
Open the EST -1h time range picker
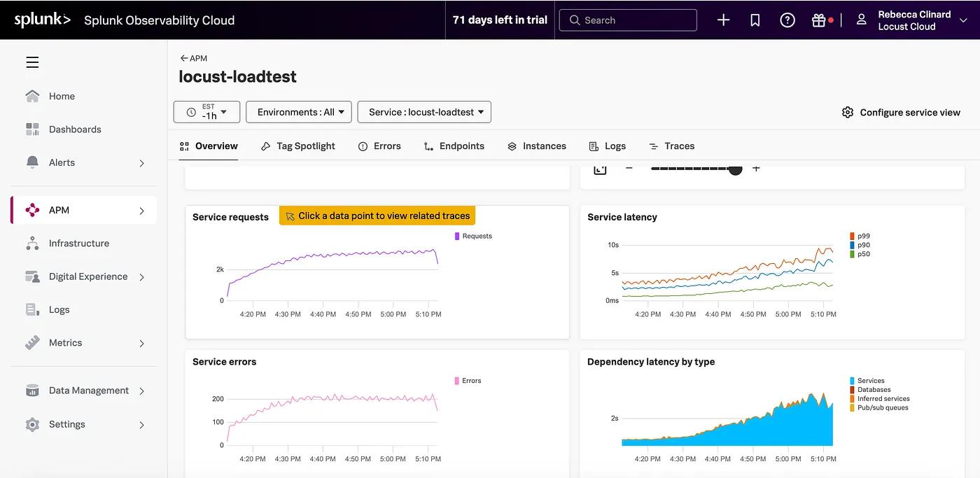pos(206,111)
